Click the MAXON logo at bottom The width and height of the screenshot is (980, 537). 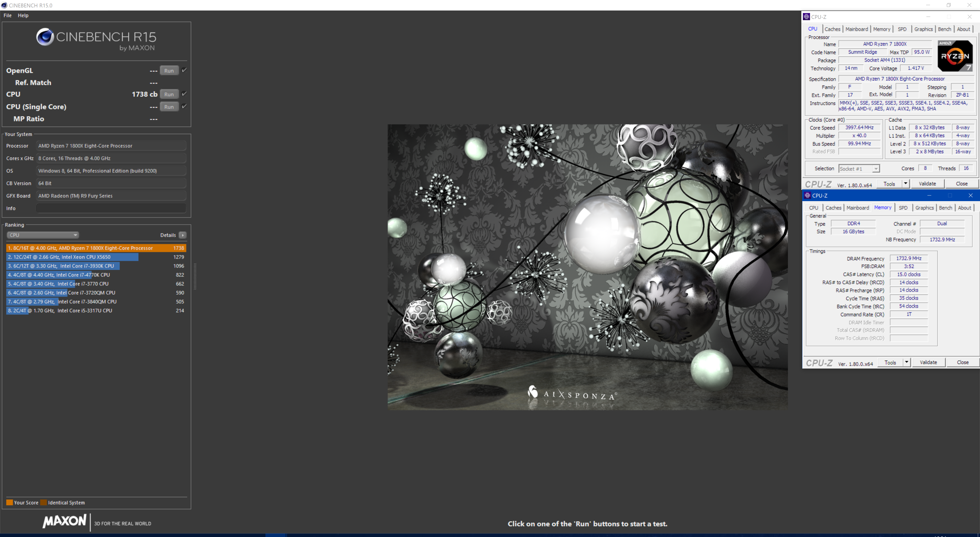(64, 521)
